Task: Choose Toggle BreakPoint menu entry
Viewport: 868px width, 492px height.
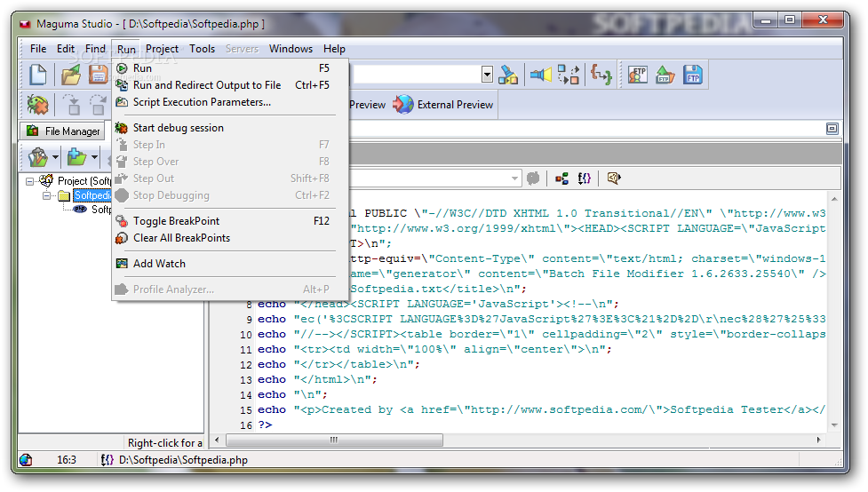Action: coord(230,221)
